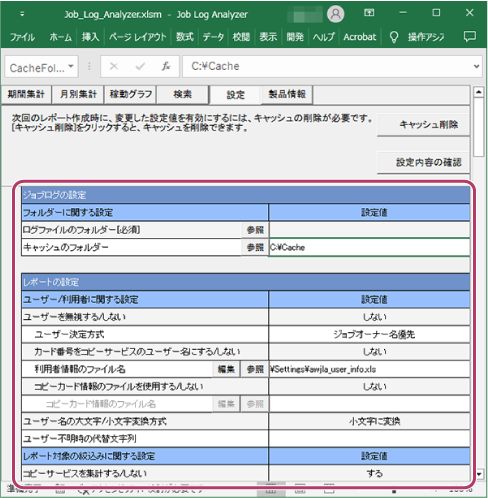The image size is (488, 498).
Task: Open the データ ribbon tab
Action: coord(213,37)
